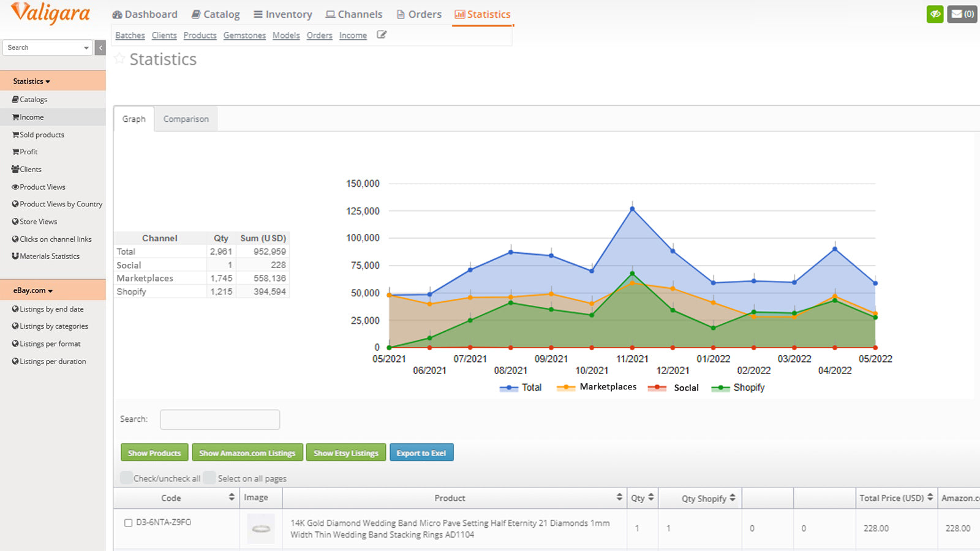
Task: Enable Select on all pages checkbox
Action: 209,478
